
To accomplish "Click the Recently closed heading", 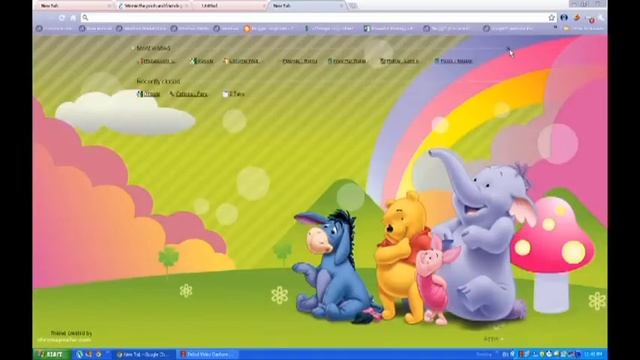I will click(x=158, y=81).
